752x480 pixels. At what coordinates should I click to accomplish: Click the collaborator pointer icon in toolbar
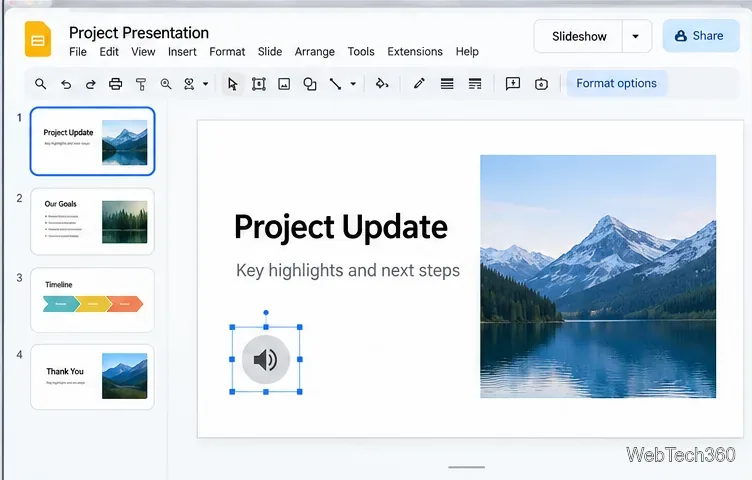coord(189,84)
